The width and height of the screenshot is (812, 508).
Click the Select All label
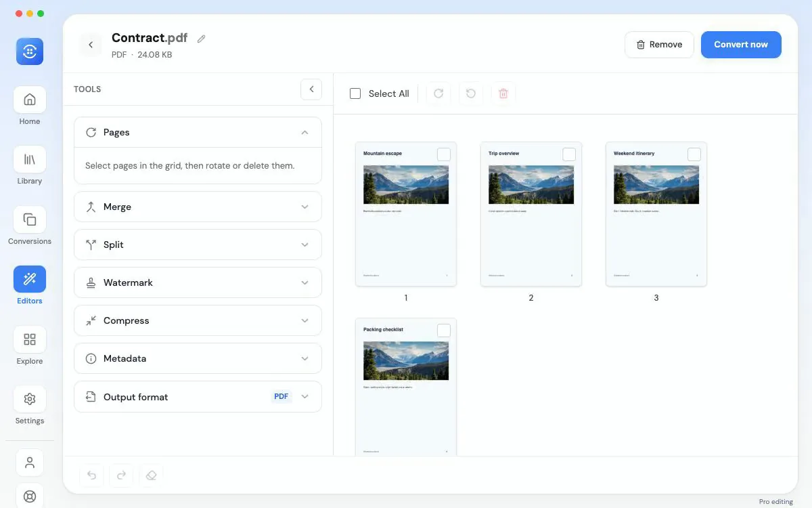point(389,93)
